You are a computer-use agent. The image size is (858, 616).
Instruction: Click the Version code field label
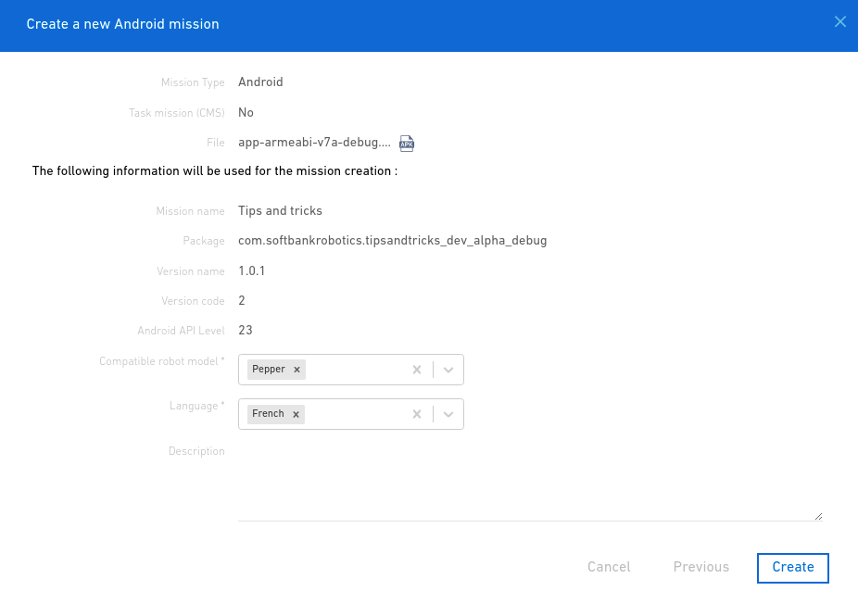coord(193,301)
